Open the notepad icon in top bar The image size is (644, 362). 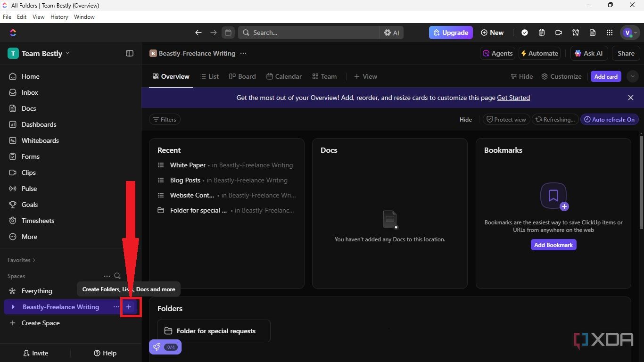542,33
